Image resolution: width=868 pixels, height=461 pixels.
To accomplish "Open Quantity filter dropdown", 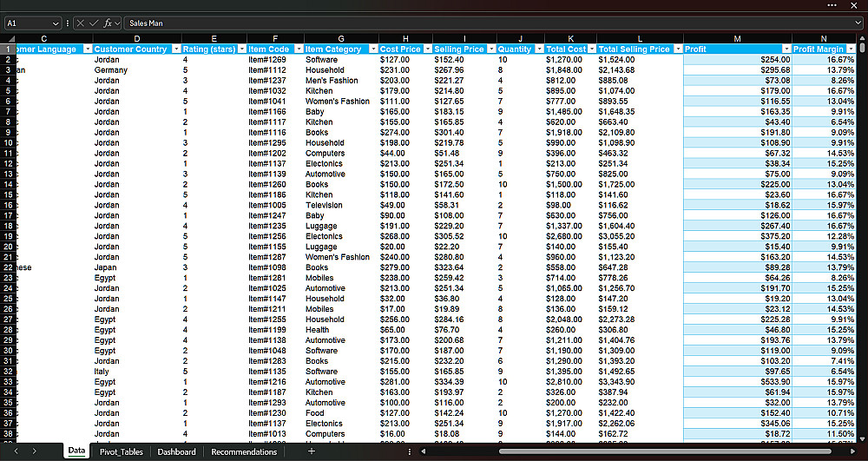I will pos(538,49).
